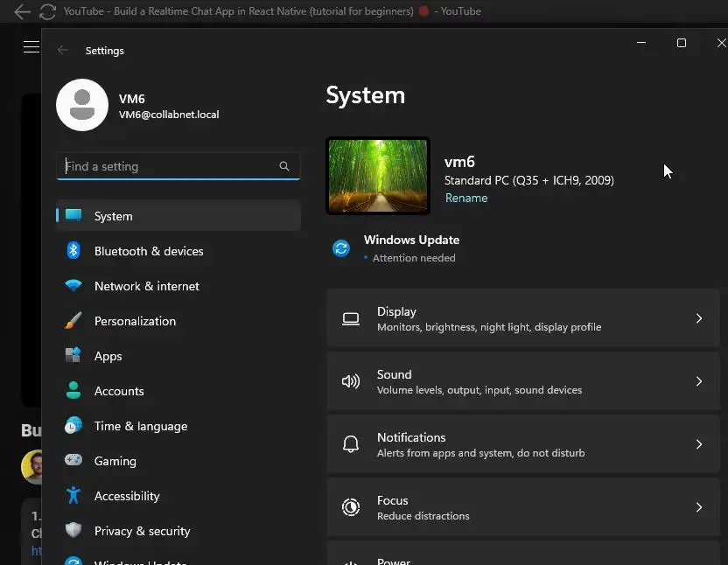Expand the Sound settings chevron
This screenshot has width=728, height=565.
[x=699, y=381]
